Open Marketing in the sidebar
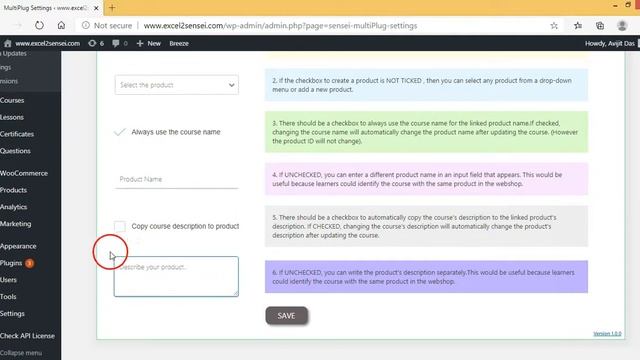 [16, 224]
